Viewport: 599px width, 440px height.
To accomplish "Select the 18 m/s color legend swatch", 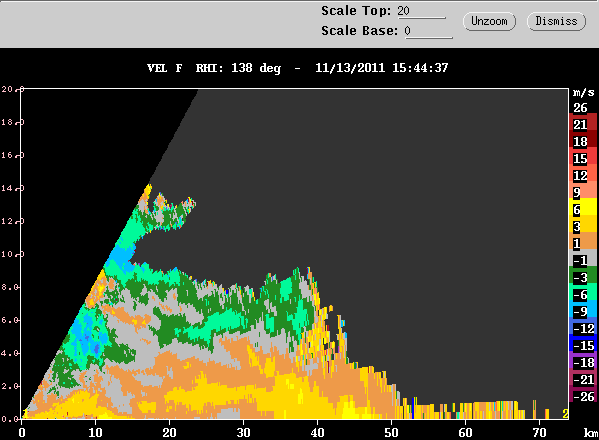I will tap(583, 139).
